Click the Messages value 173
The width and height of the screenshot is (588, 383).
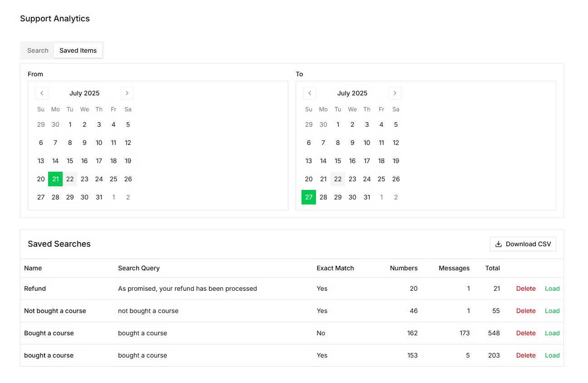tap(464, 333)
